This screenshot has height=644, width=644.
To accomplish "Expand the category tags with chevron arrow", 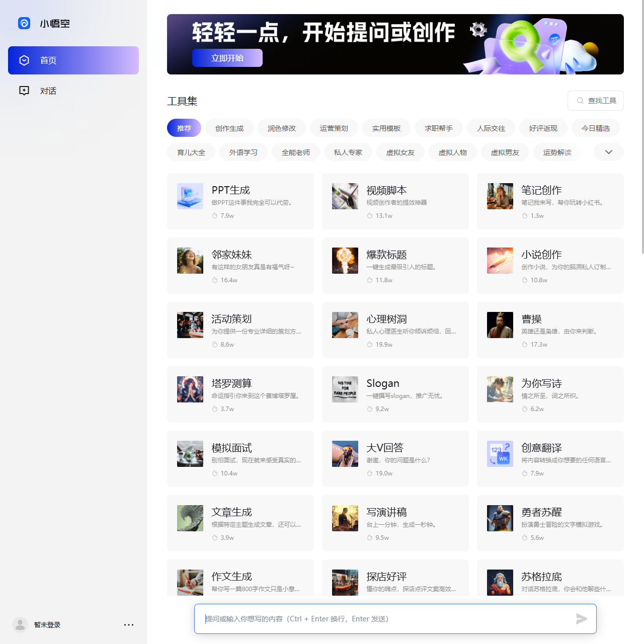I will (608, 152).
